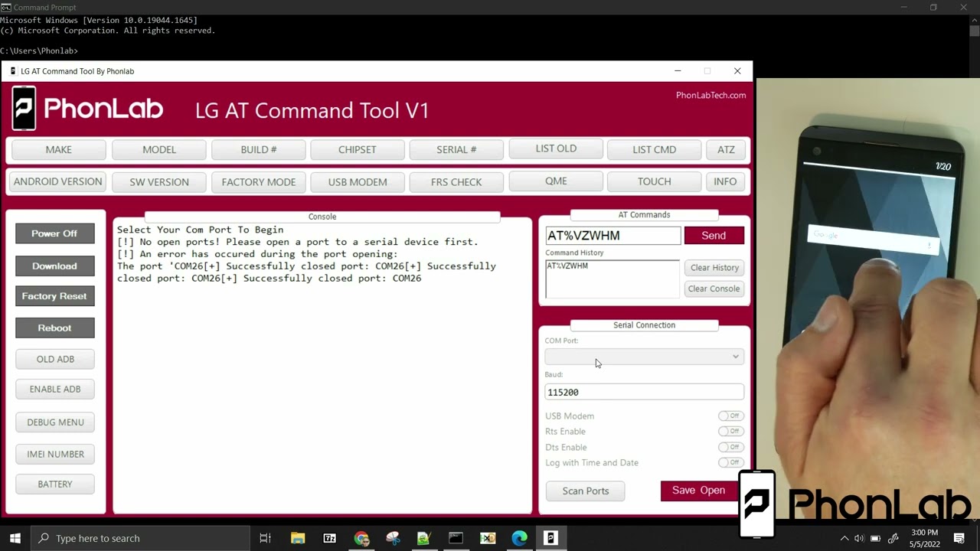Visit the PhonLabTech.com link
Viewport: 980px width, 551px height.
pyautogui.click(x=710, y=95)
